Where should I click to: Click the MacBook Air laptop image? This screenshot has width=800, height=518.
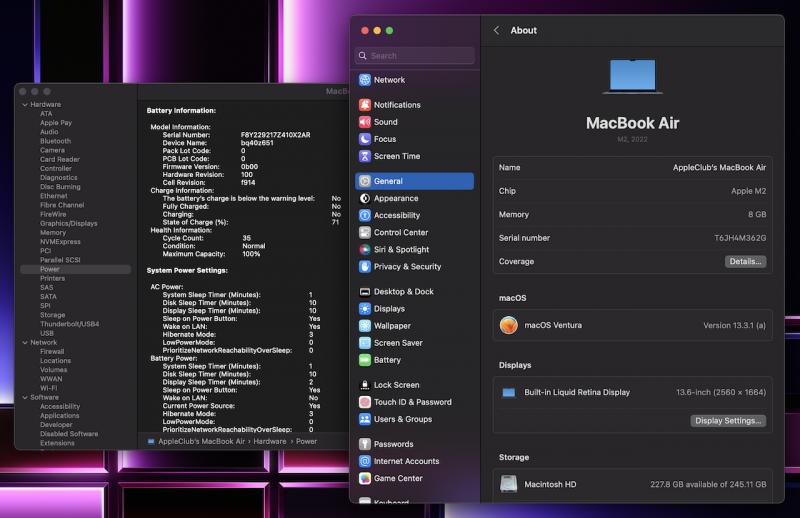click(633, 77)
